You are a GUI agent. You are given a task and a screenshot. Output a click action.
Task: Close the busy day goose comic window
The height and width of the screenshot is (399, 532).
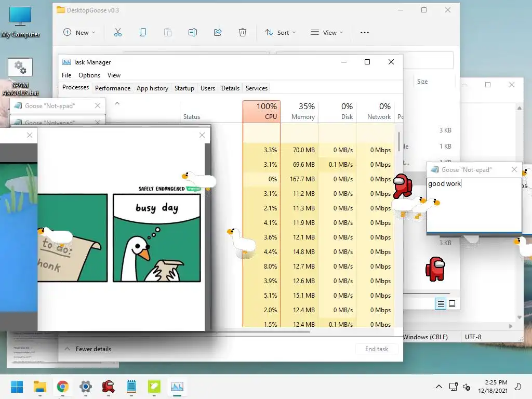[x=202, y=135]
